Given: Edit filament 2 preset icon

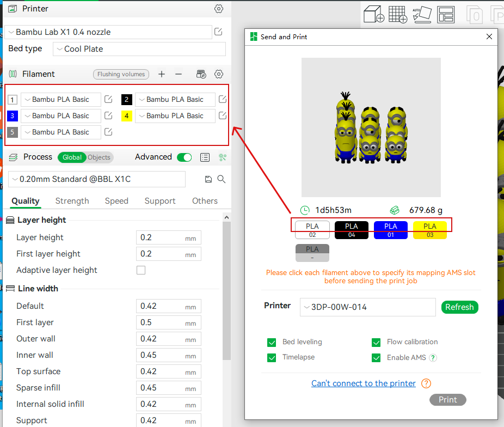Looking at the screenshot, I should 223,99.
